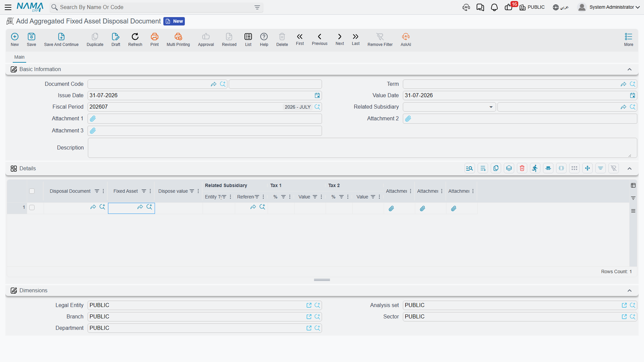The image size is (644, 362).
Task: Go to Last record
Action: [x=356, y=39]
